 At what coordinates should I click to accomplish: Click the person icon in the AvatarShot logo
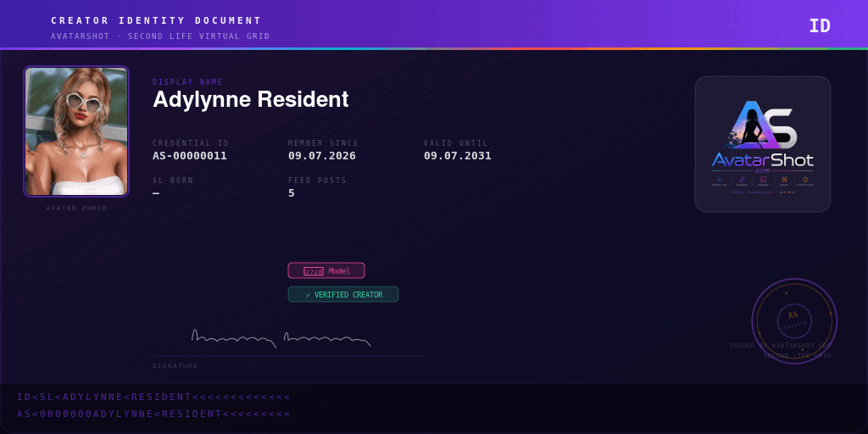pyautogui.click(x=720, y=180)
